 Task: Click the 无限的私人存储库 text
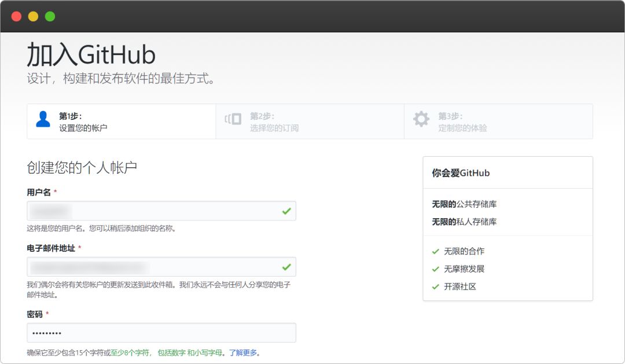click(464, 222)
